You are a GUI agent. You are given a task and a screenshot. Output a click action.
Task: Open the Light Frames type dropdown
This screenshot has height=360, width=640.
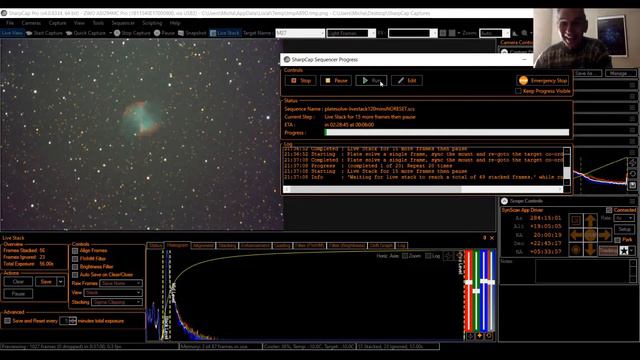click(351, 33)
